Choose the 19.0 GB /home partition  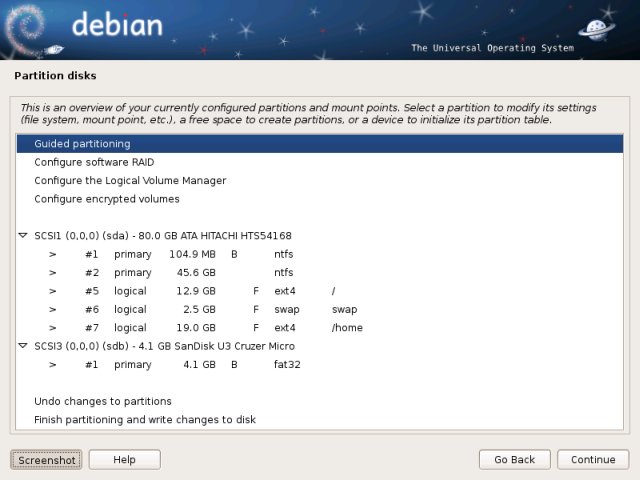tap(190, 328)
